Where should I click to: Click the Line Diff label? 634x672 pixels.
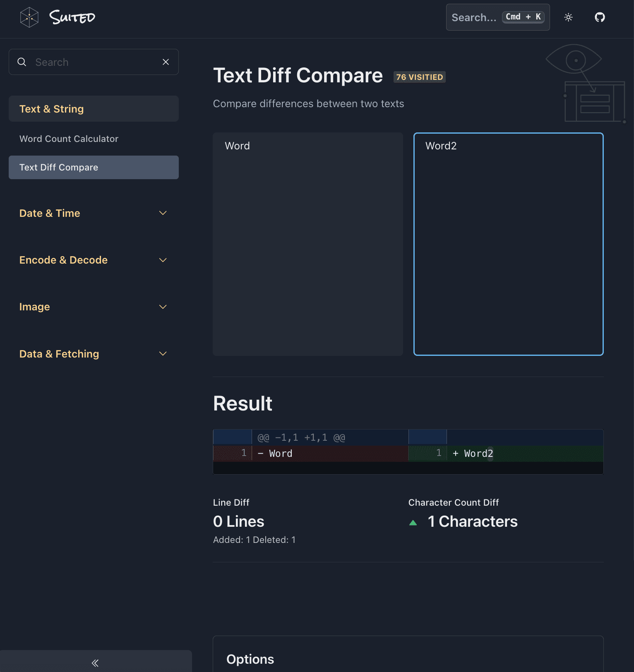231,502
